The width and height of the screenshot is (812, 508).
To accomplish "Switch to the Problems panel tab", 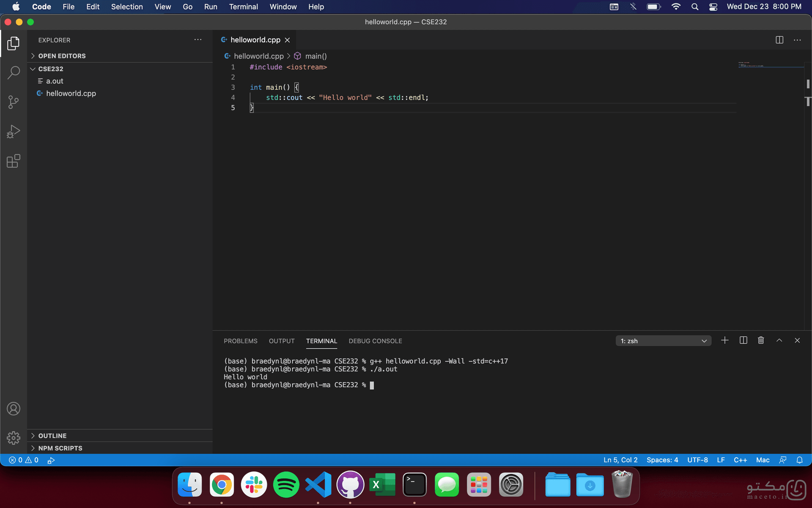I will (240, 341).
